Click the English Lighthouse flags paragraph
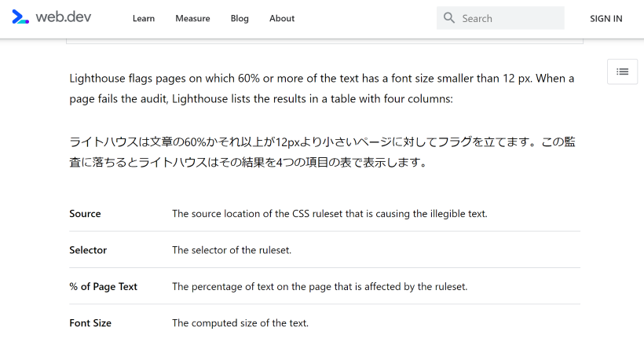Image resolution: width=644 pixels, height=353 pixels. (x=321, y=89)
